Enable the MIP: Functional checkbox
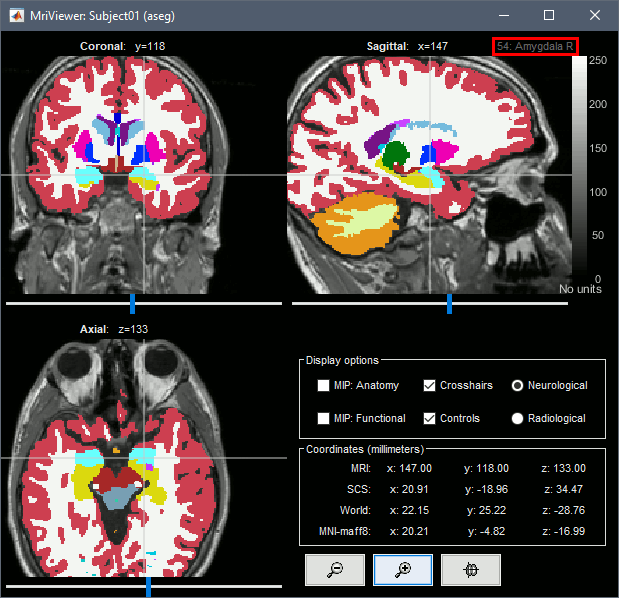 (323, 418)
